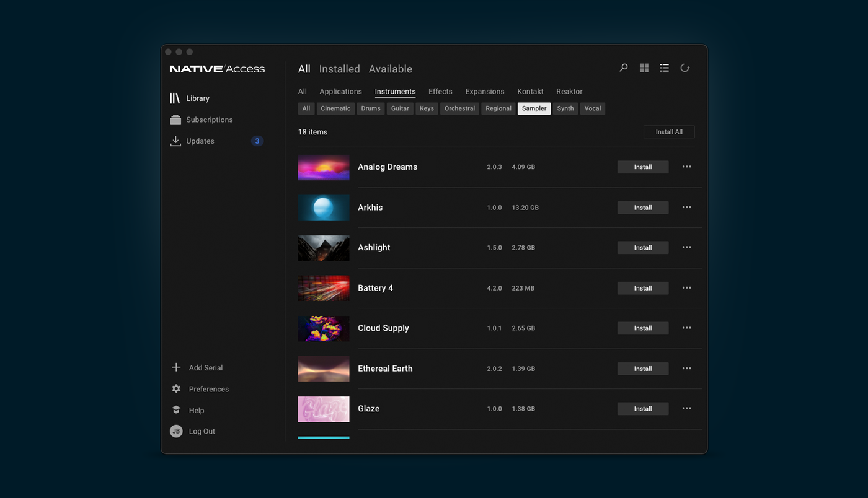Click the Library books icon

pos(175,98)
